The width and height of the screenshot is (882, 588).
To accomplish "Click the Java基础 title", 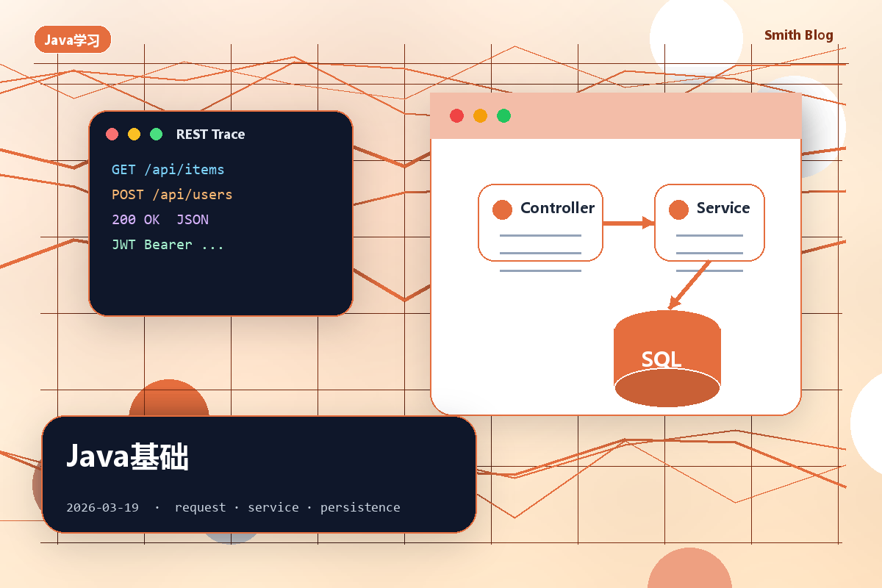I will pos(128,456).
